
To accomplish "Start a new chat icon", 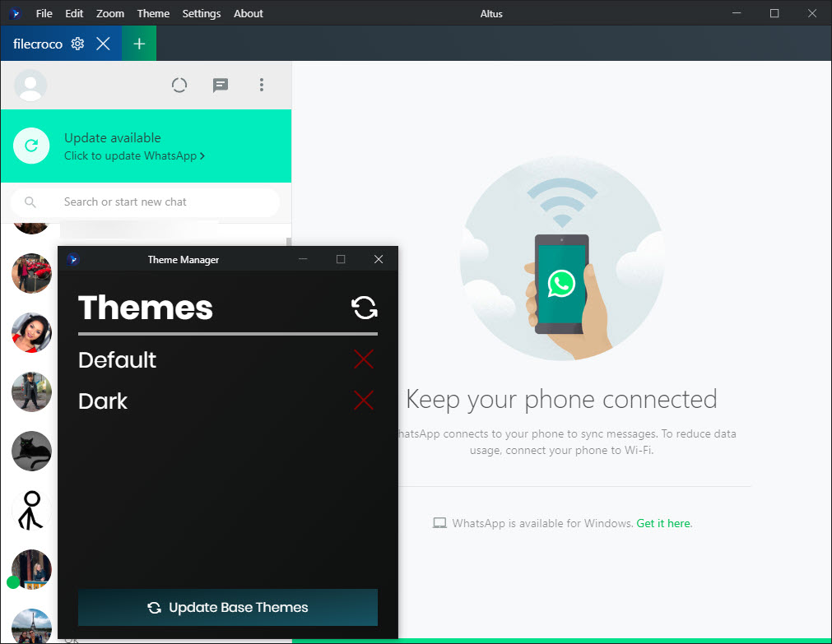I will tap(221, 85).
